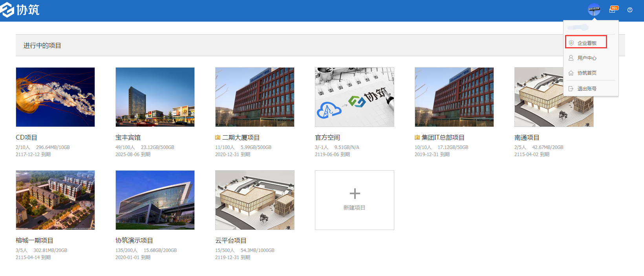Image resolution: width=644 pixels, height=276 pixels.
Task: Click the 新建项目 label
Action: [x=355, y=208]
